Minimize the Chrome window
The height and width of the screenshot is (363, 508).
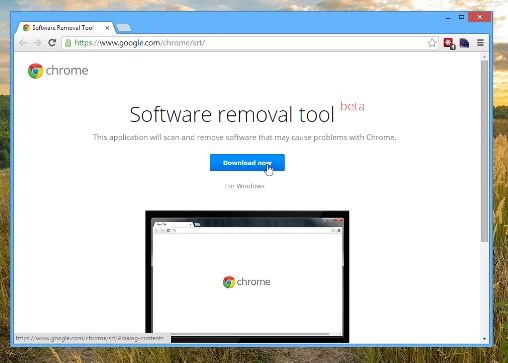448,18
